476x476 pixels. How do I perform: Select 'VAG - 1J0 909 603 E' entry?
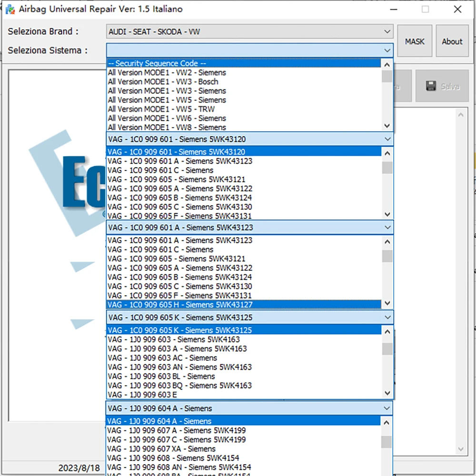point(244,395)
